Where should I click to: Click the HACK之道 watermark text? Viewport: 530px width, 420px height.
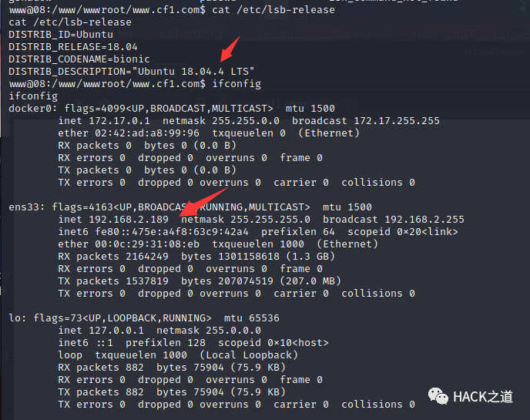[483, 397]
